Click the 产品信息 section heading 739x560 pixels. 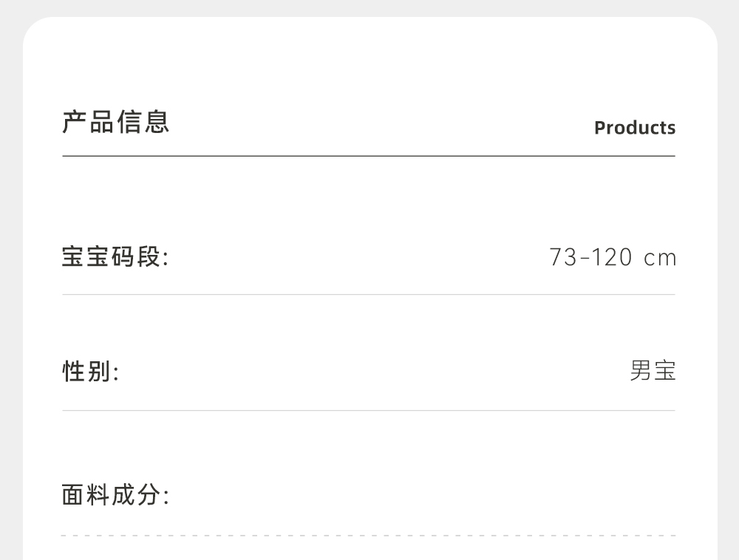click(116, 122)
